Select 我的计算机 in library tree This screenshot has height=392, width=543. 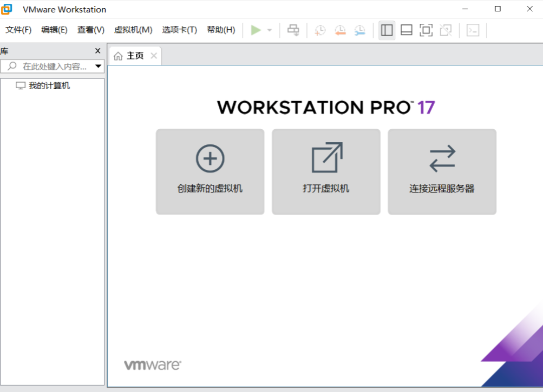click(x=49, y=85)
